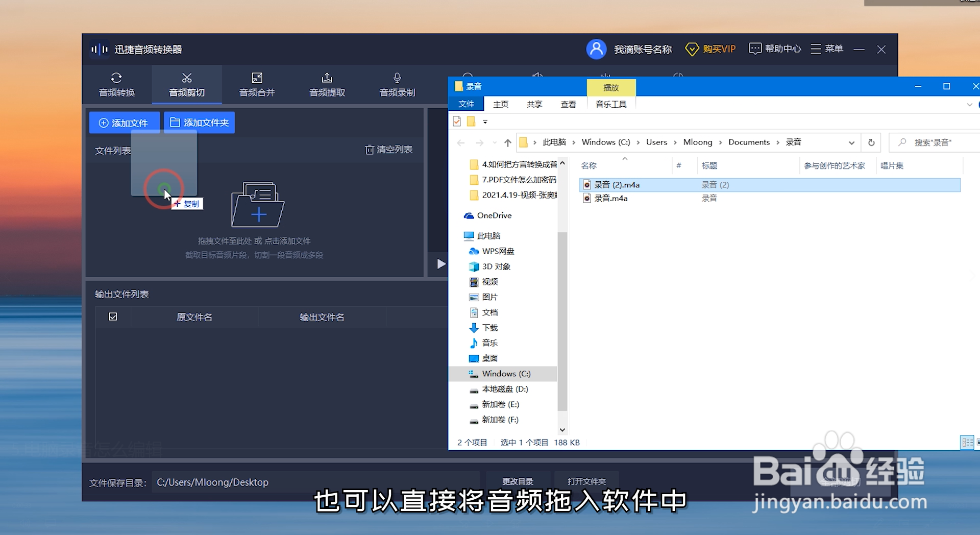Open the 共享 ribbon tab in Explorer
This screenshot has height=535, width=980.
(x=534, y=104)
